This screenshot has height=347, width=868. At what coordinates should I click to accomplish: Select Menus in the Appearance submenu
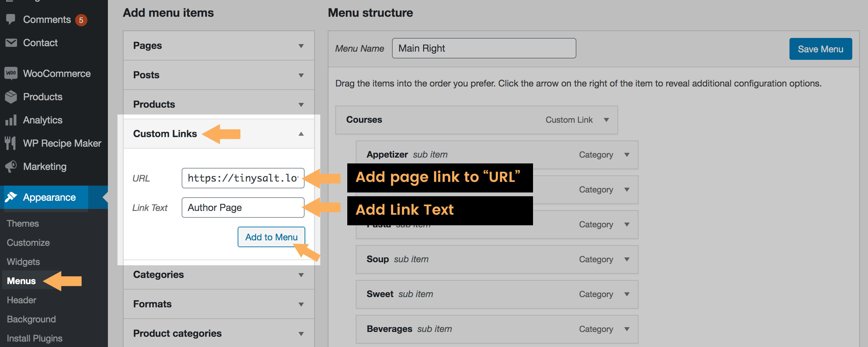click(21, 281)
